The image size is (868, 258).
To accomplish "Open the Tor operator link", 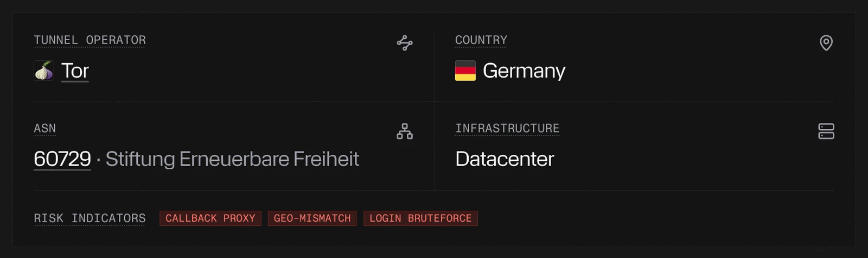I will point(75,71).
